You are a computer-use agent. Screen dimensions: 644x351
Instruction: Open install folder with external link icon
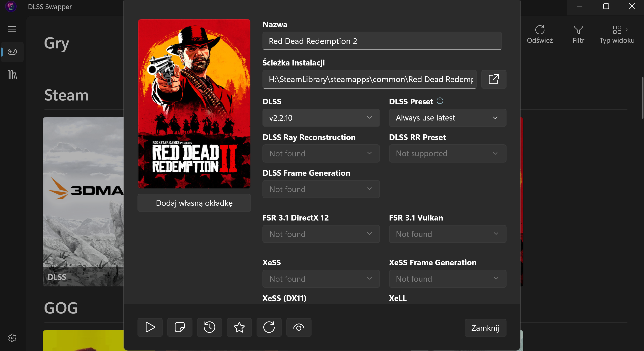(x=494, y=79)
